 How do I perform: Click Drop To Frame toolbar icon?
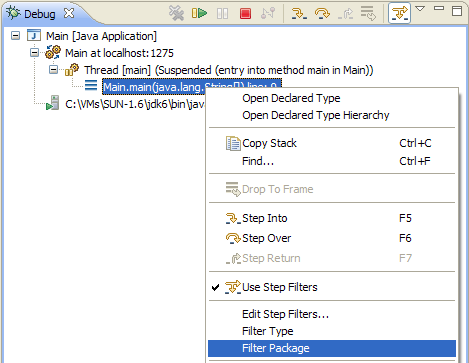pos(368,13)
